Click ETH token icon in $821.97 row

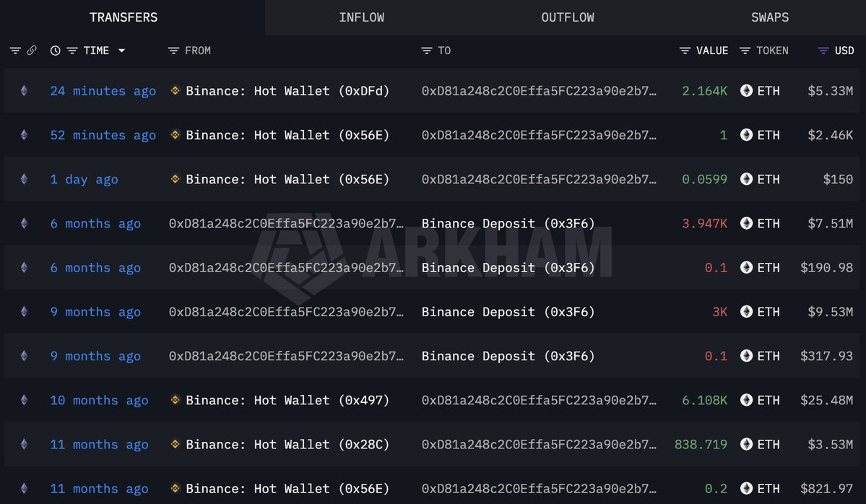tap(746, 488)
